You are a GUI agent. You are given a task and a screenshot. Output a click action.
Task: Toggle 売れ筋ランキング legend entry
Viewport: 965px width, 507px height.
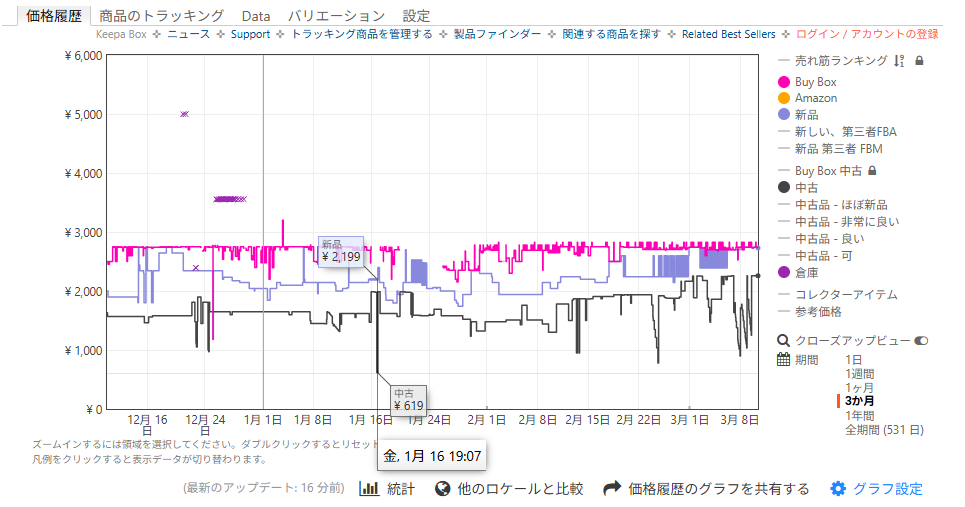point(841,60)
